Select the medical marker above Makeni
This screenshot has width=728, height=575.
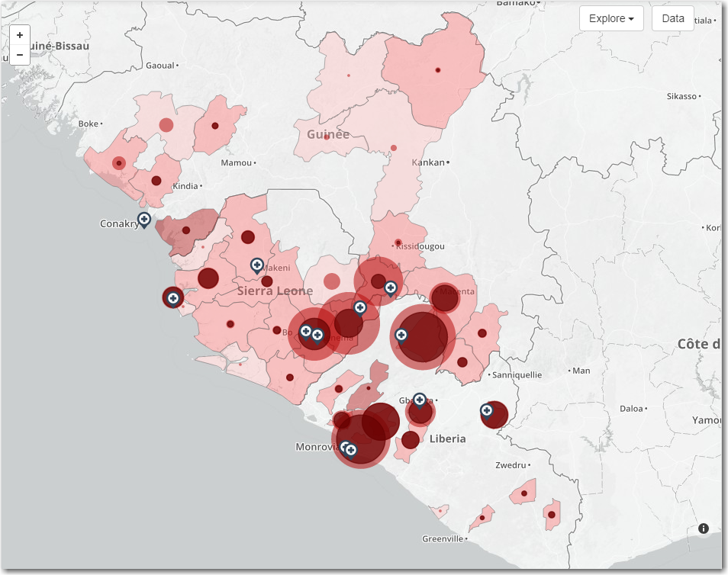tap(257, 265)
